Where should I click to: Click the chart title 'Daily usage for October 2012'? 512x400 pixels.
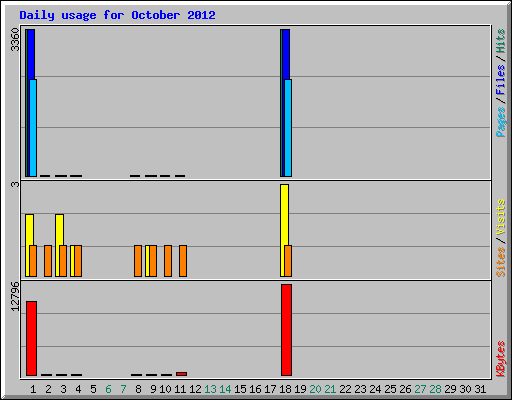point(117,15)
